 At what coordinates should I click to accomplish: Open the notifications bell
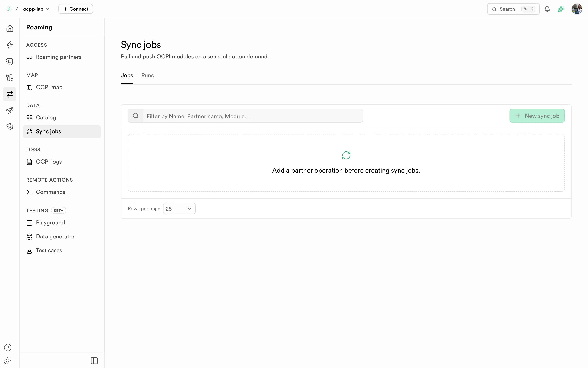point(547,9)
